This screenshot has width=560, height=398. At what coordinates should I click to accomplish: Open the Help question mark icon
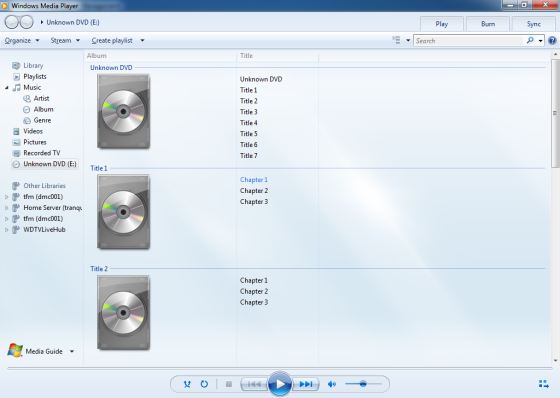(x=552, y=41)
